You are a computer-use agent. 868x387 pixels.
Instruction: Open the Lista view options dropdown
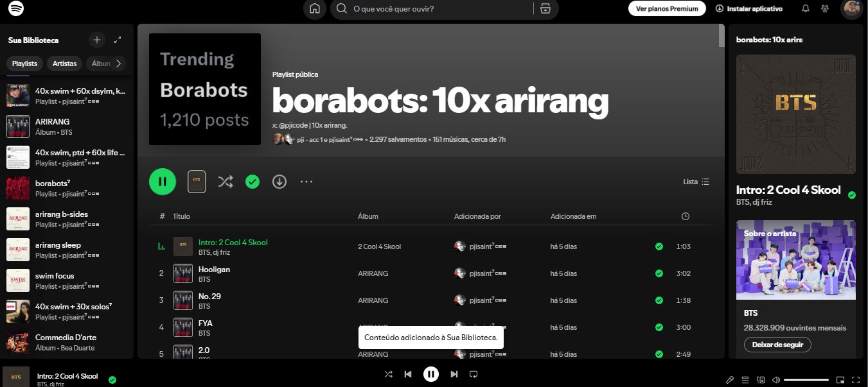[696, 182]
